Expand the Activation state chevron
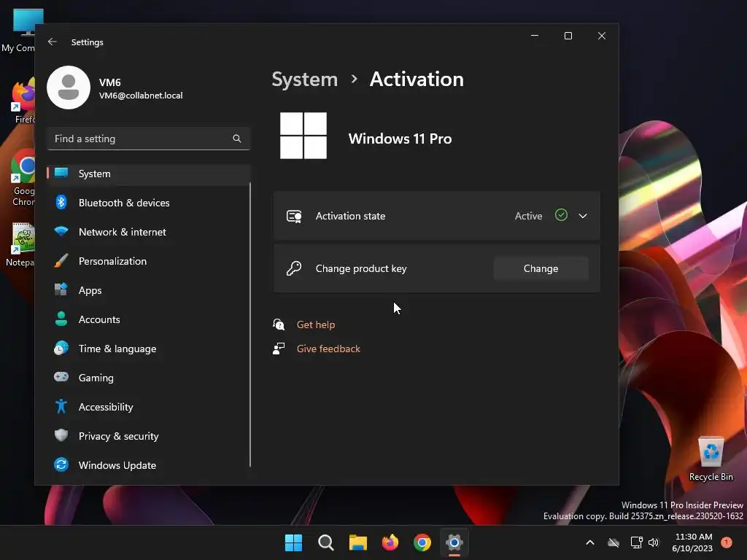Viewport: 747px width, 560px height. [583, 216]
